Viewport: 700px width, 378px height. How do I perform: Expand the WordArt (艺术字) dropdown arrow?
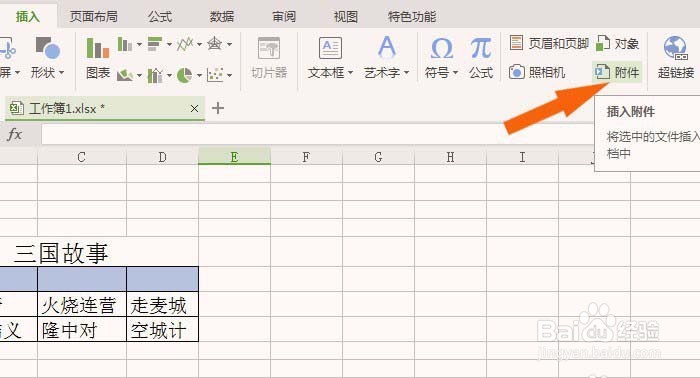click(x=406, y=72)
